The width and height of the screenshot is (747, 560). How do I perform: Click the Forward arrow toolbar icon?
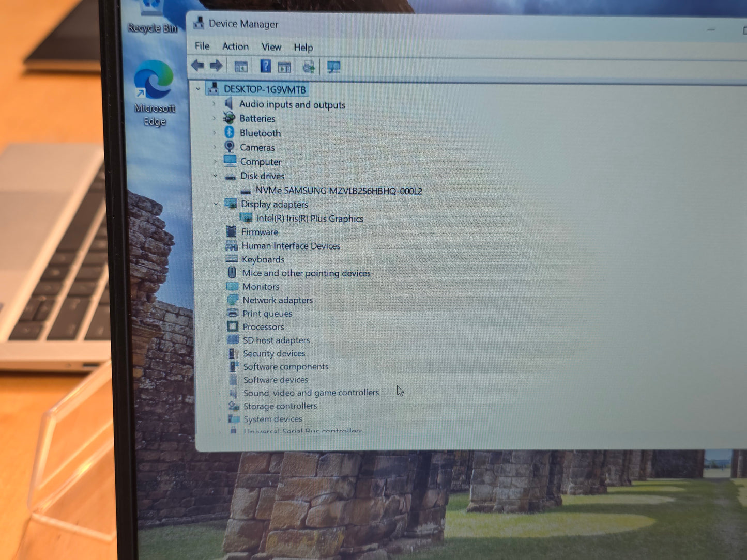(x=216, y=65)
